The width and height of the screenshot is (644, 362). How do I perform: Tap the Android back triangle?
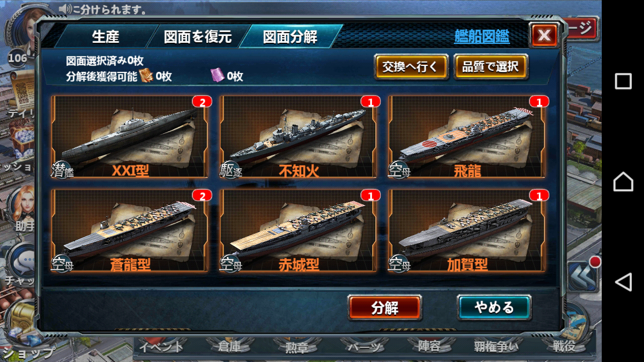623,282
